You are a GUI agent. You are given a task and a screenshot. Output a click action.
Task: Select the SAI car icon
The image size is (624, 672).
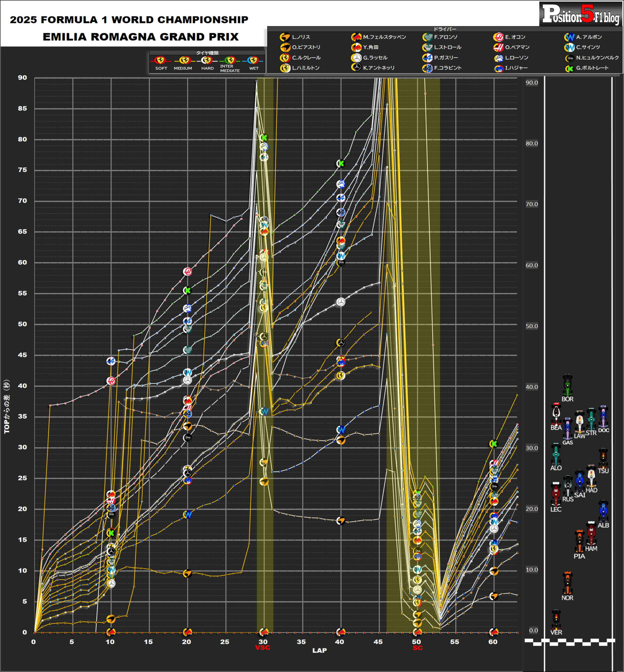(580, 481)
